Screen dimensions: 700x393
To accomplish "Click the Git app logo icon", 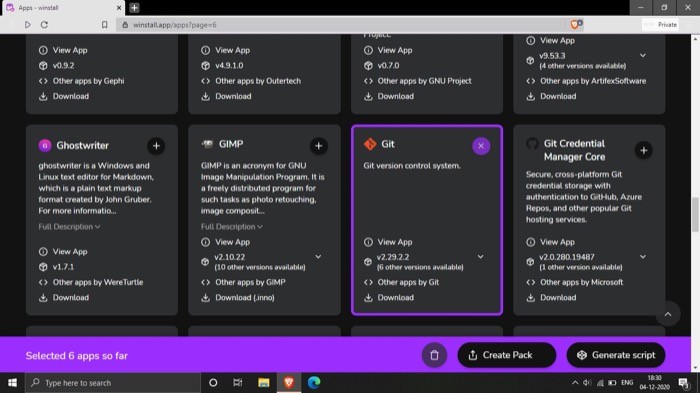I will tap(370, 144).
